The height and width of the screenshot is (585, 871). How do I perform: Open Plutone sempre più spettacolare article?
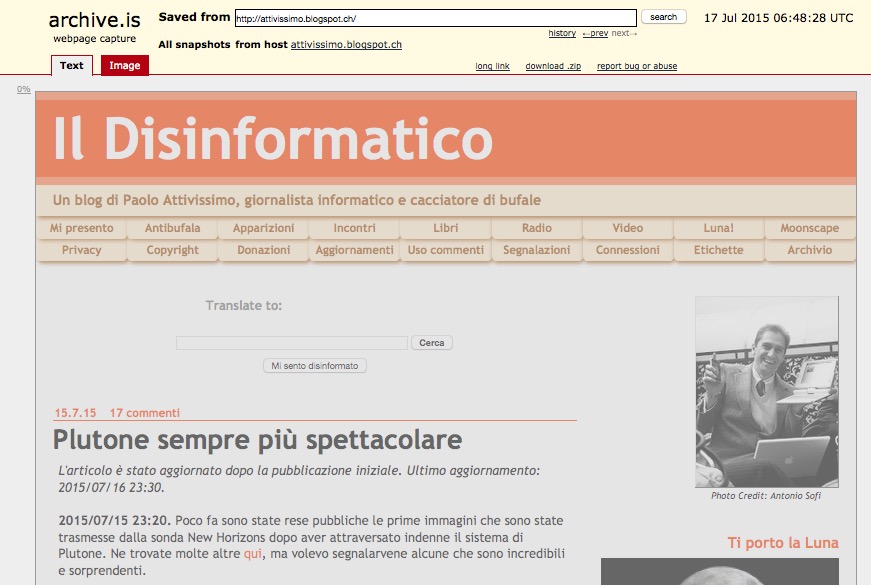[257, 439]
